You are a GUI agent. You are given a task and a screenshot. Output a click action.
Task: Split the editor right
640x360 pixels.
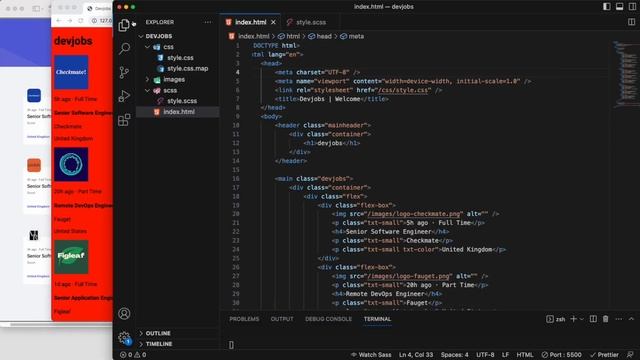631,22
